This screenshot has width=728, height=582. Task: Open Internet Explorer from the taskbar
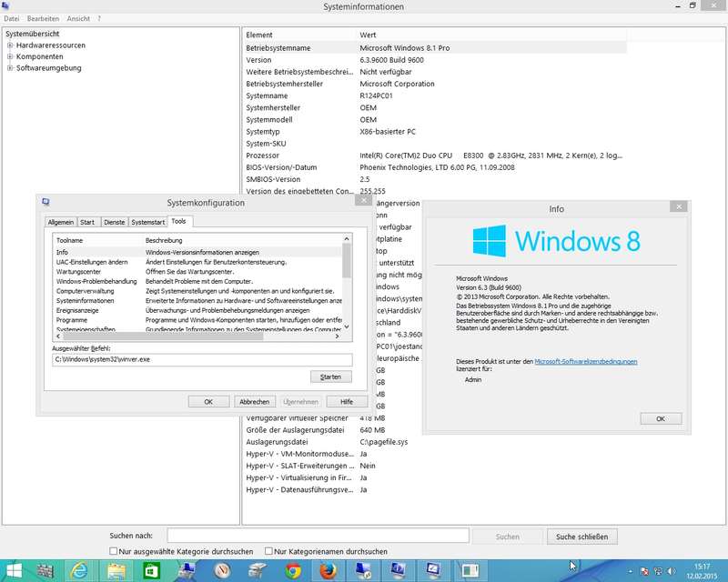point(76,570)
